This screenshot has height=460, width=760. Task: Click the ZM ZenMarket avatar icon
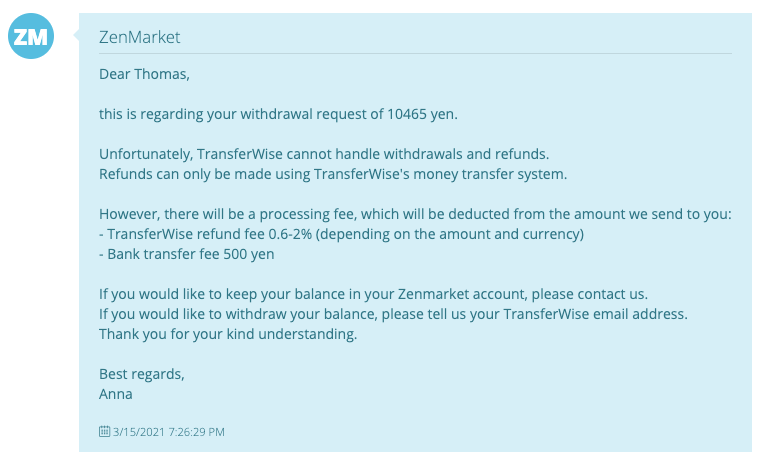(x=31, y=36)
